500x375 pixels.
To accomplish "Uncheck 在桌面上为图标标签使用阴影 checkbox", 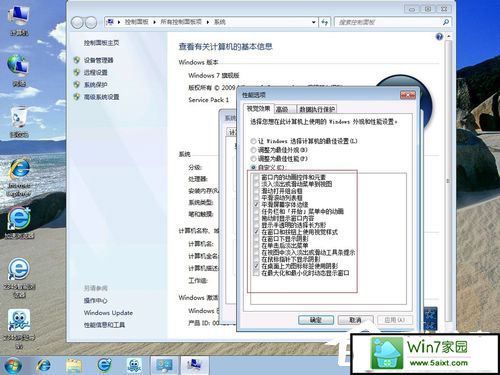I will point(256,266).
